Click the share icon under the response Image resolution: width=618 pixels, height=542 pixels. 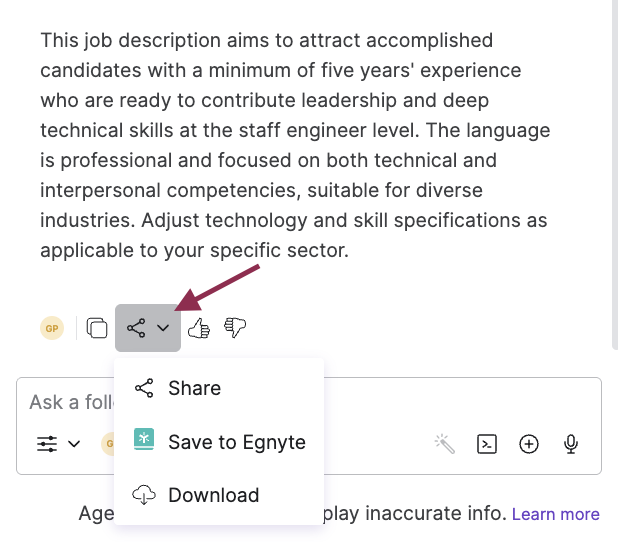coord(136,328)
